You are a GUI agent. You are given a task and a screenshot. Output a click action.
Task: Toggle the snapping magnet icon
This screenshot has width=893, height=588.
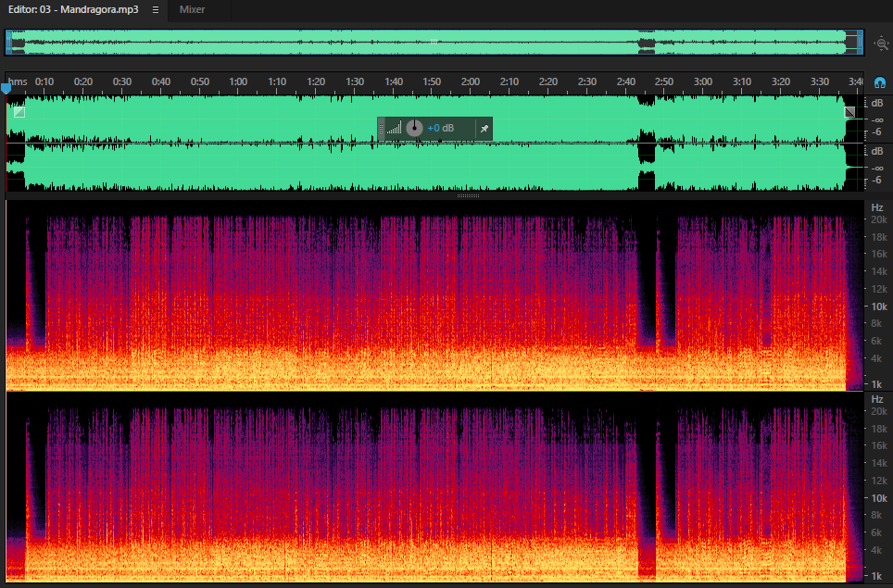(879, 82)
